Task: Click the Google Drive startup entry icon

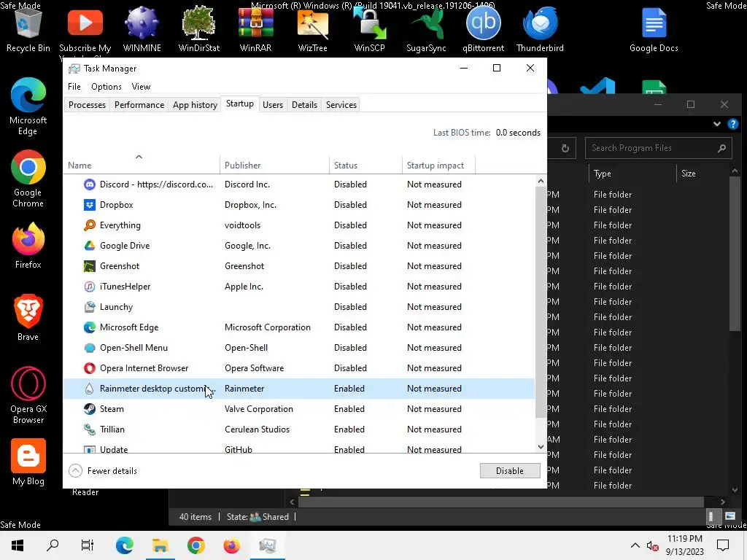Action: click(x=89, y=246)
